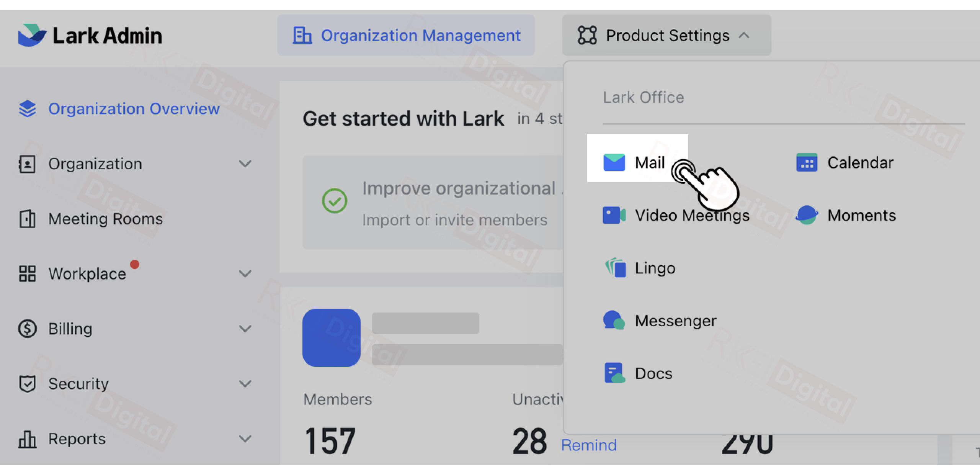Select the Organization Overview sidebar icon
Screen dimensions: 980x468
(28, 109)
